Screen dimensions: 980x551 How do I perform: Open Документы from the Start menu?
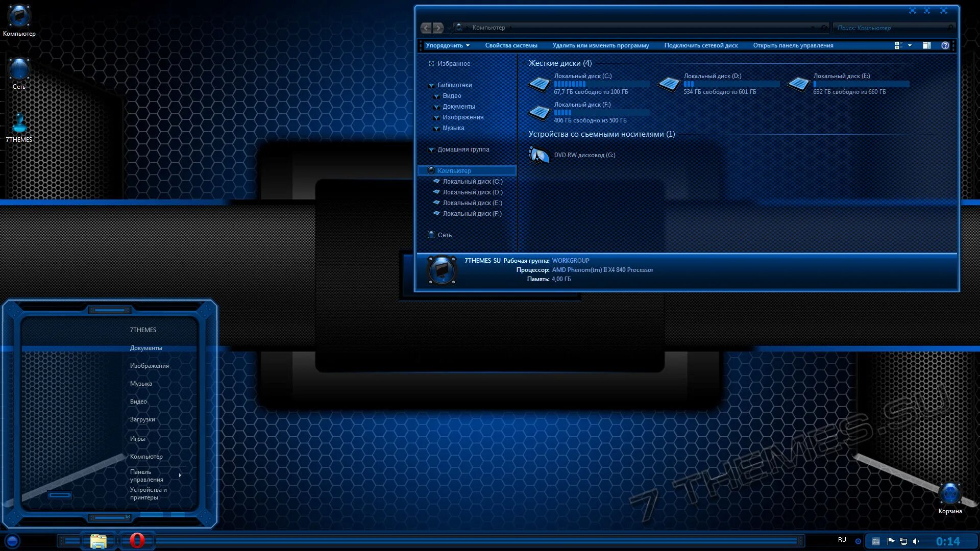click(x=146, y=348)
